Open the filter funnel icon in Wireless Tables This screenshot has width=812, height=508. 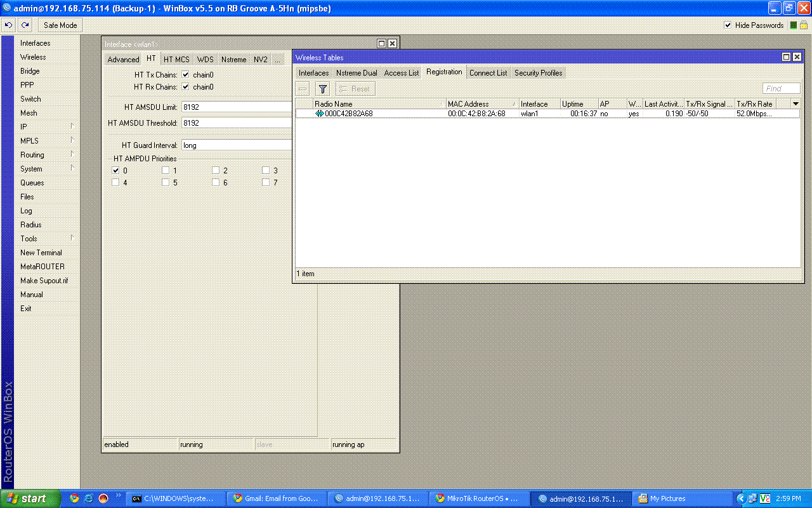coord(322,89)
